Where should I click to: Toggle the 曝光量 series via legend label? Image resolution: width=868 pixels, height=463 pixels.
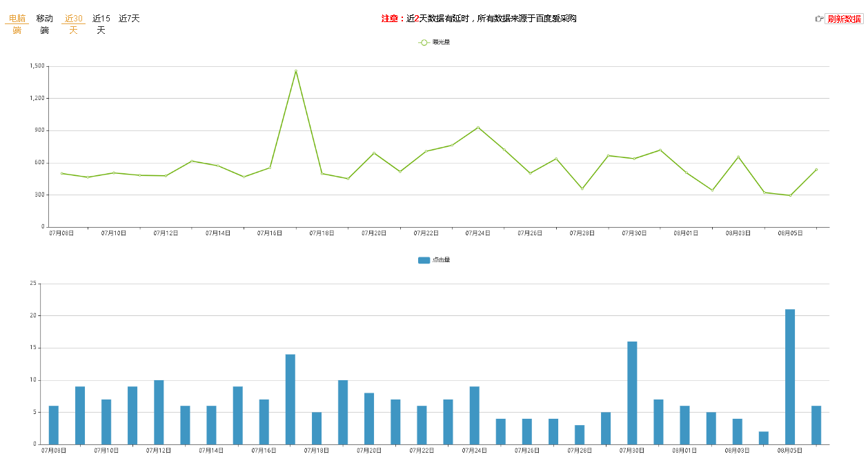coord(442,43)
